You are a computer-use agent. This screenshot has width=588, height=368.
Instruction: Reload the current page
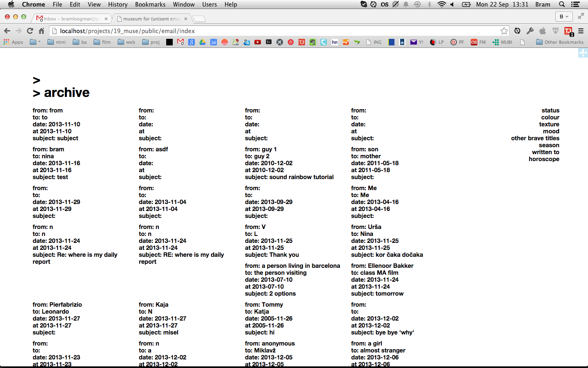pos(30,31)
